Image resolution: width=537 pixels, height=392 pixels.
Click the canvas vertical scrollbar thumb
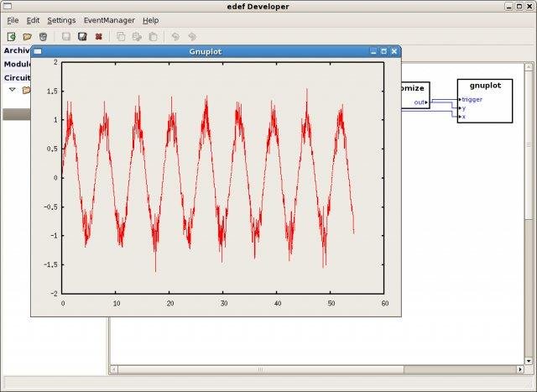coord(529,144)
